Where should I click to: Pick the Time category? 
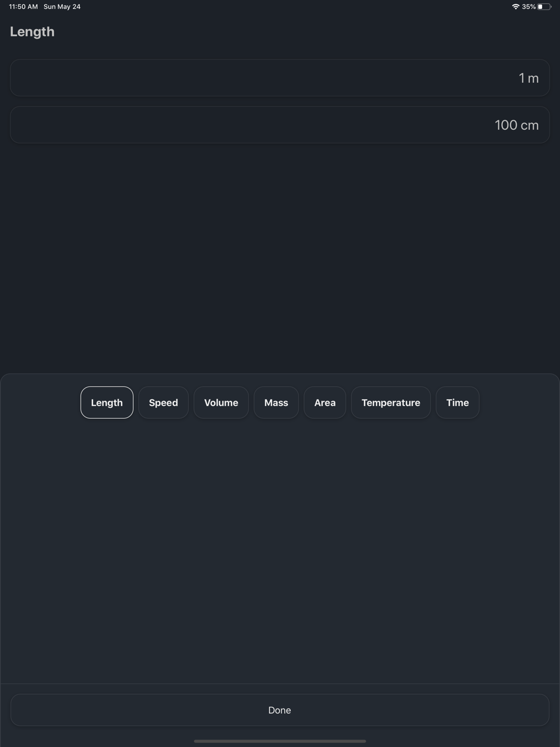[458, 403]
